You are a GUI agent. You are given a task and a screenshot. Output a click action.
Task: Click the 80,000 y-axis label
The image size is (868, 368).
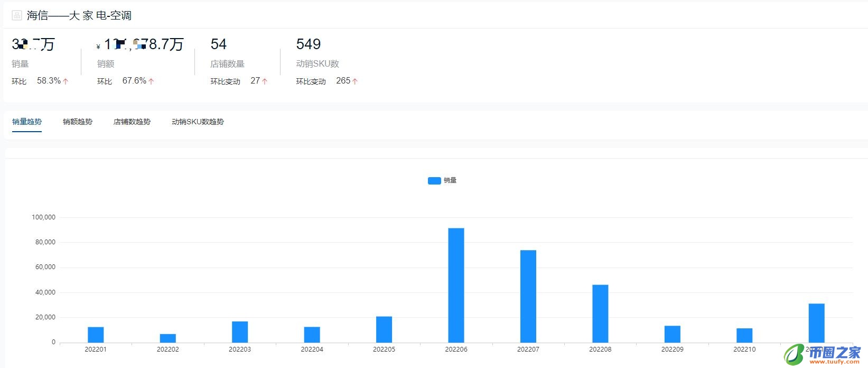[45, 242]
